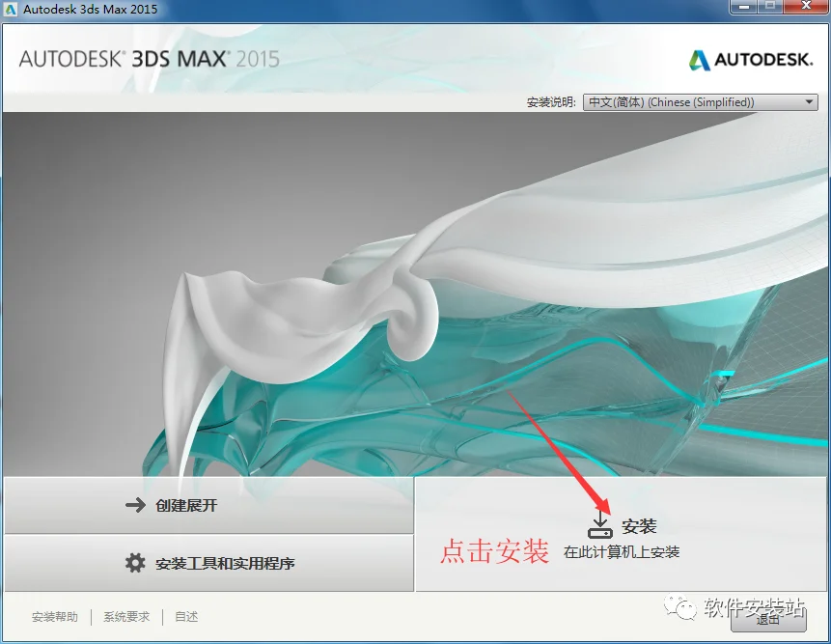Click the 退出 exit button
This screenshot has height=644, width=831.
point(768,619)
